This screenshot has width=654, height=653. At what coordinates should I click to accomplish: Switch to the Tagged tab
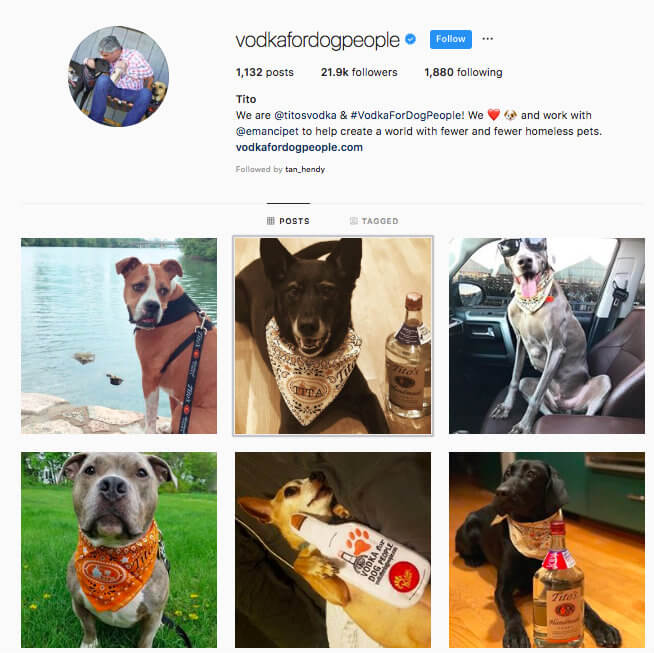tap(374, 221)
